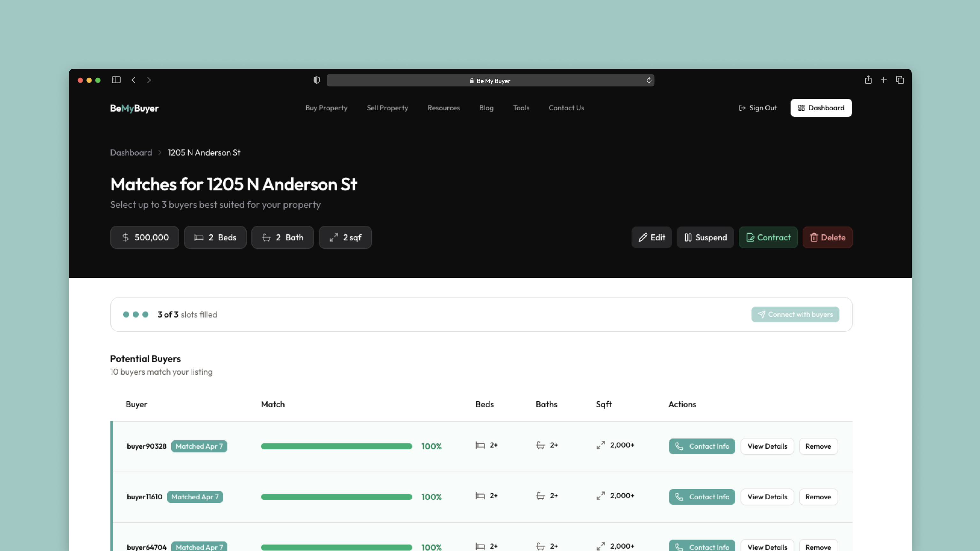980x551 pixels.
Task: Click the 2 Bath chip
Action: [x=282, y=237]
